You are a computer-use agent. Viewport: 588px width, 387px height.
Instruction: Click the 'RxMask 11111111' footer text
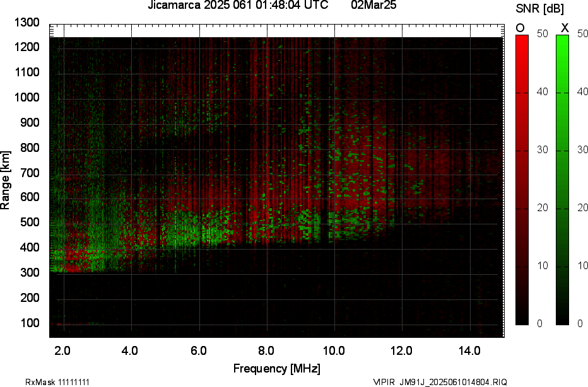[57, 382]
